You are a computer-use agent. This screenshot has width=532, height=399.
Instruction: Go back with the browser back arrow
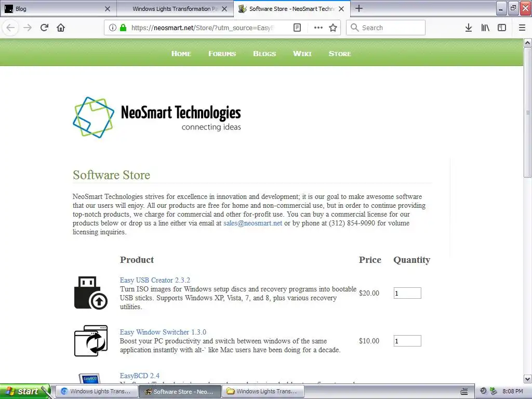coord(10,28)
